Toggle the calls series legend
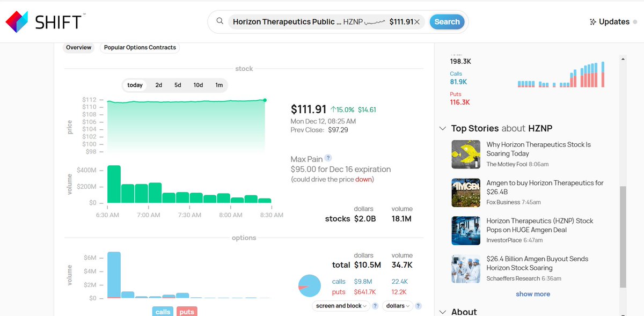The image size is (644, 316). pos(163,312)
